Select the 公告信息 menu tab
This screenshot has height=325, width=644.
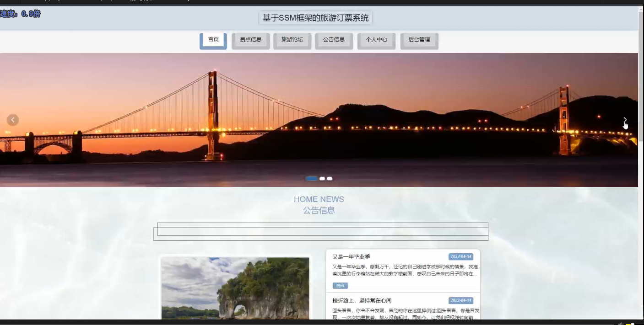tap(334, 40)
